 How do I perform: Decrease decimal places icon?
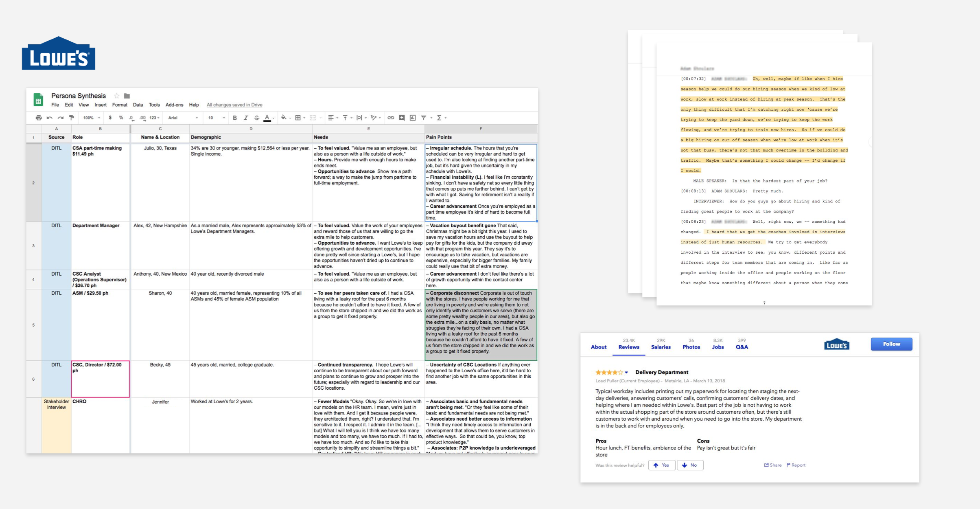pos(131,118)
